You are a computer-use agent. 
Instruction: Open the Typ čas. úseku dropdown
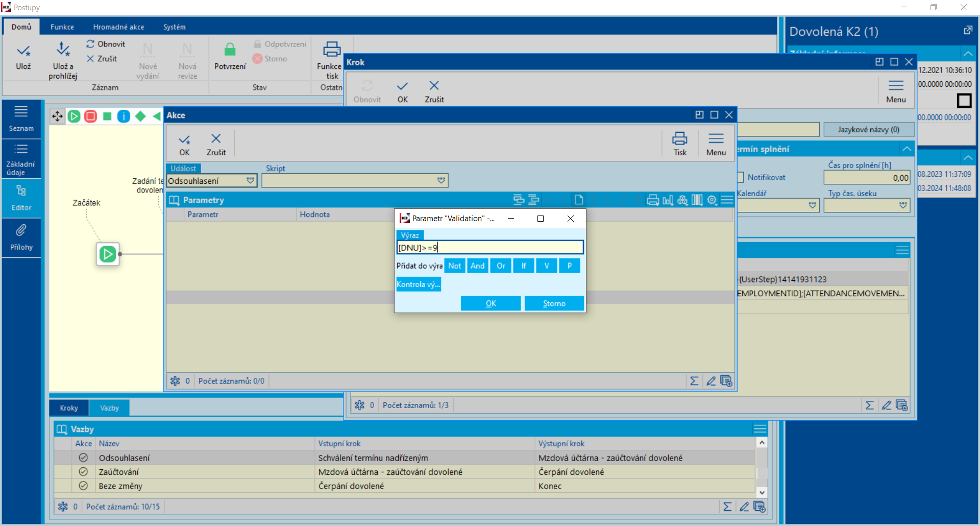(903, 205)
